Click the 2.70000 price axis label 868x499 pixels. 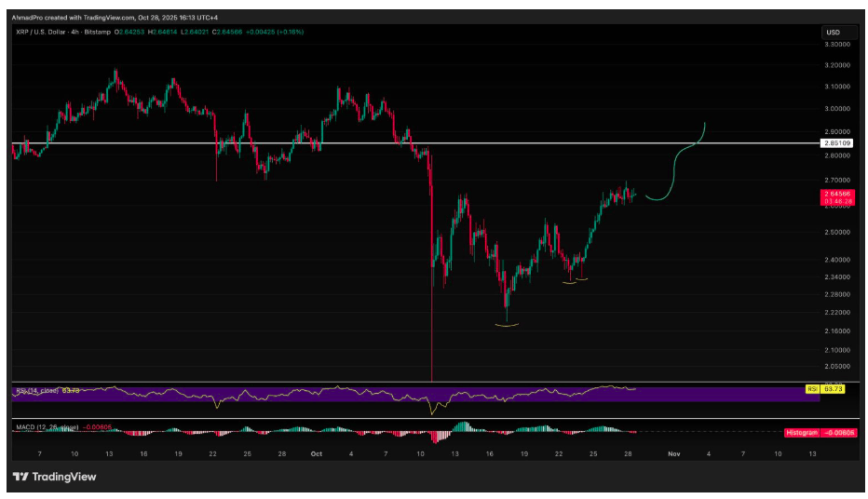pos(837,181)
